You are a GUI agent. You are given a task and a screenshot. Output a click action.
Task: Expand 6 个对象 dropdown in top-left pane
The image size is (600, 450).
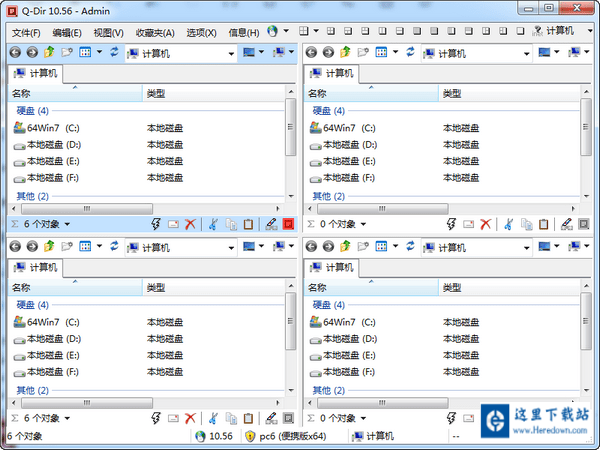(67, 224)
